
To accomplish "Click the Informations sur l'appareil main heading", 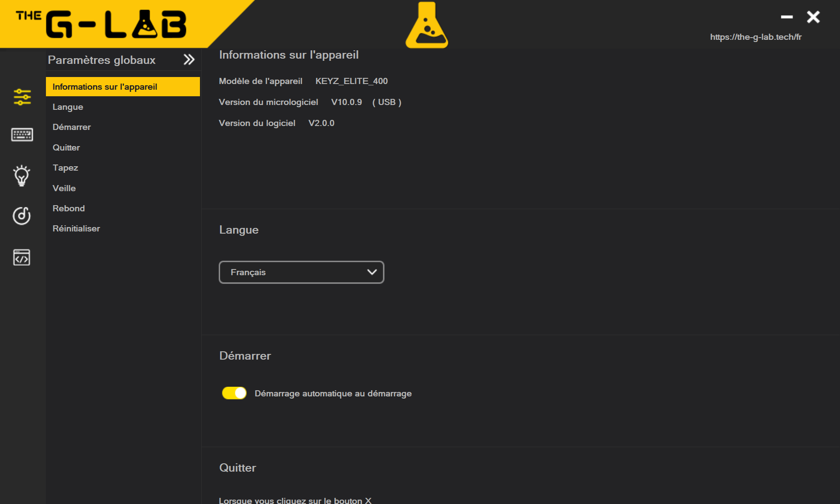I will pos(289,55).
